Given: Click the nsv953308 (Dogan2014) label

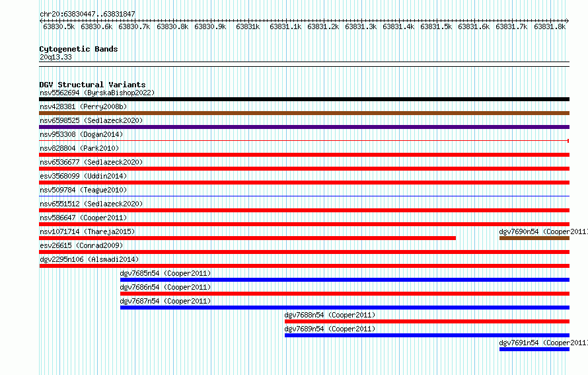Looking at the screenshot, I should (x=81, y=134).
